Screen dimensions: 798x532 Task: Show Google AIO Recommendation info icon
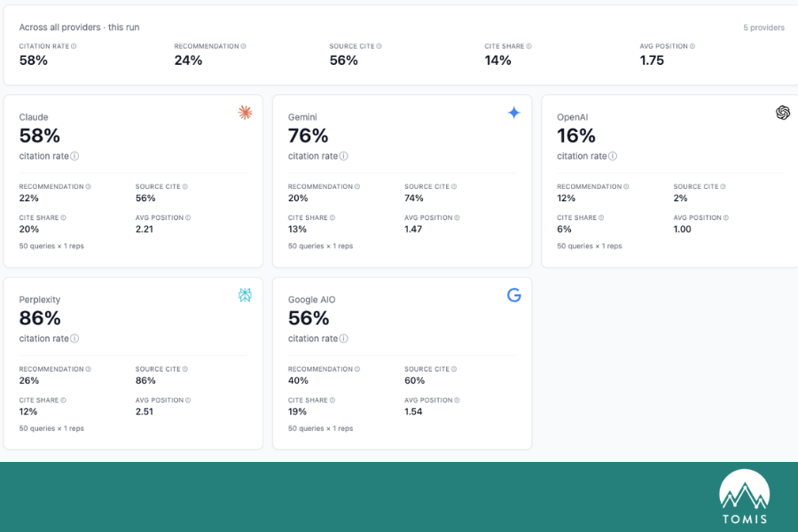tap(357, 369)
